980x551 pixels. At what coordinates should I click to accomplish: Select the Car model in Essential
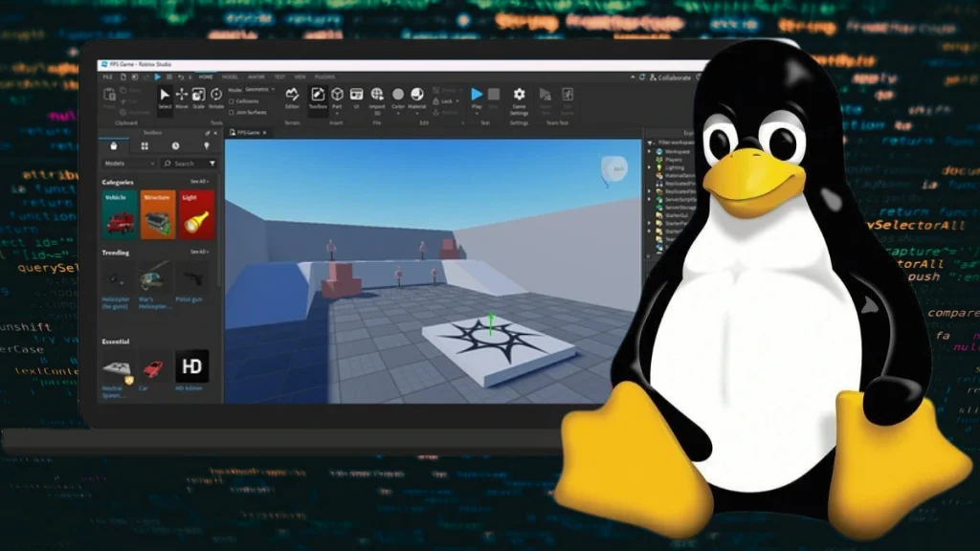152,368
